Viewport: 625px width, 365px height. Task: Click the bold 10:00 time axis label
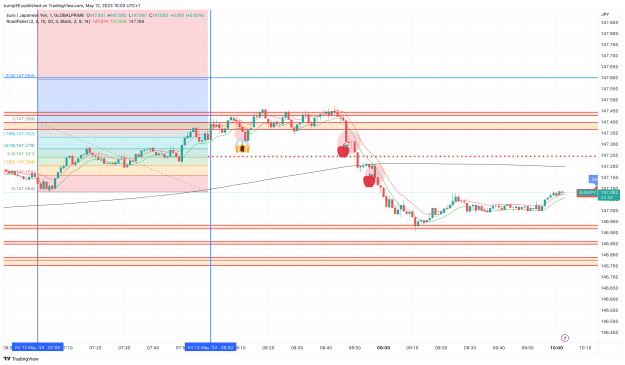[x=556, y=347]
